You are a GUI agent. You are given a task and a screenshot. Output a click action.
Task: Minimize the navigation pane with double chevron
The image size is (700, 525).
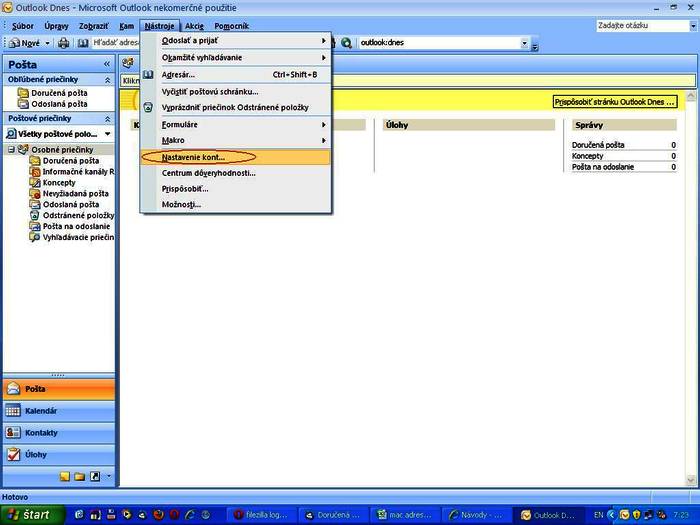107,64
